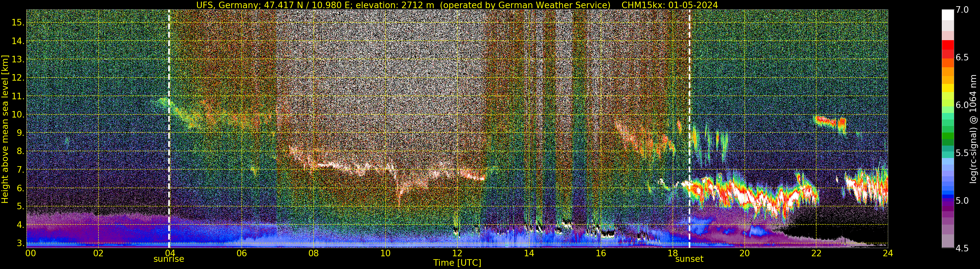Screen dimensions: 980x269
Task: Click the '00' time tick label
Action: pyautogui.click(x=30, y=253)
